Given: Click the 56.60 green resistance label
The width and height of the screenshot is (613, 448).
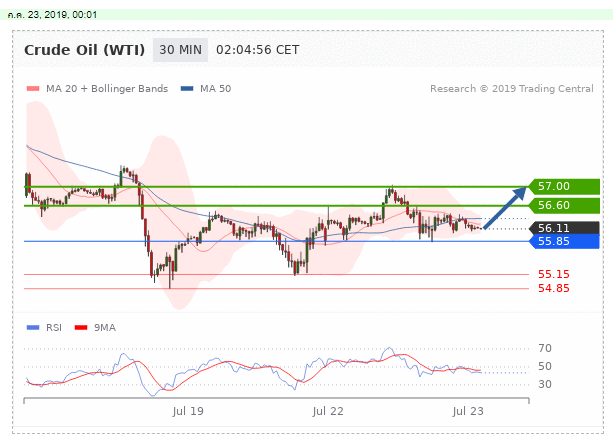Looking at the screenshot, I should (563, 205).
